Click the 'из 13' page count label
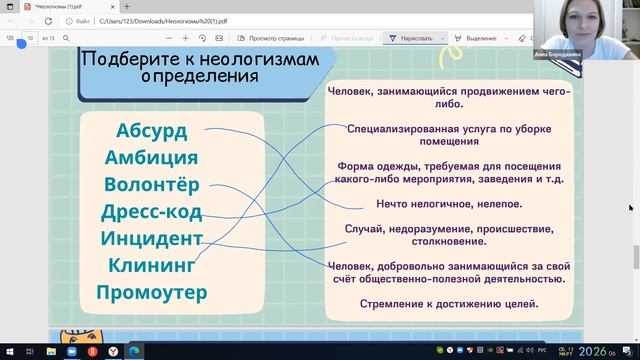The width and height of the screenshot is (640, 360). [48, 38]
